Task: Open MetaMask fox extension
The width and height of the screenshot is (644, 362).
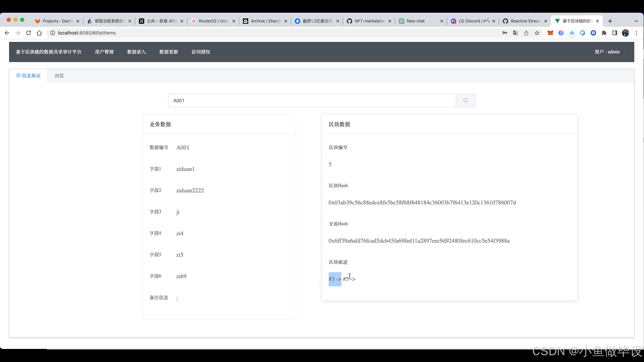Action: [550, 33]
